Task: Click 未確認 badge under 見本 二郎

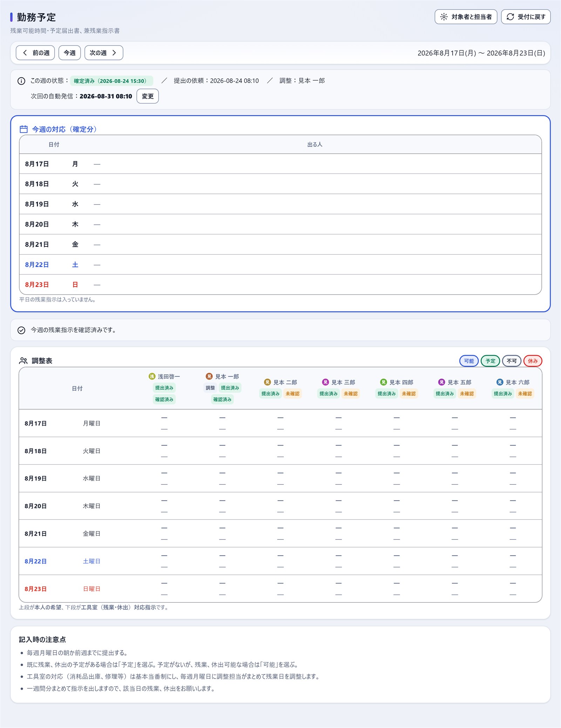Action: [x=292, y=394]
